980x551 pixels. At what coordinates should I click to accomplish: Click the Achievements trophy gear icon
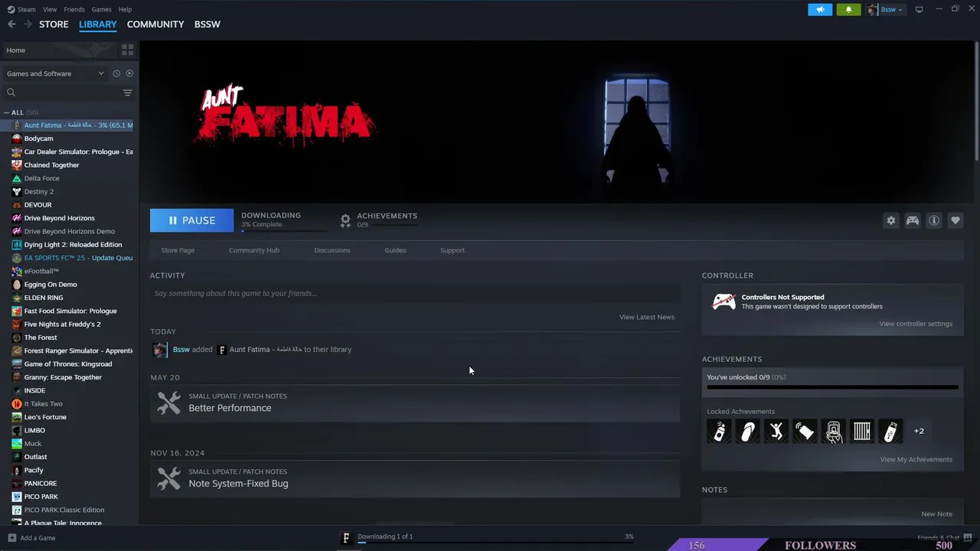point(345,220)
